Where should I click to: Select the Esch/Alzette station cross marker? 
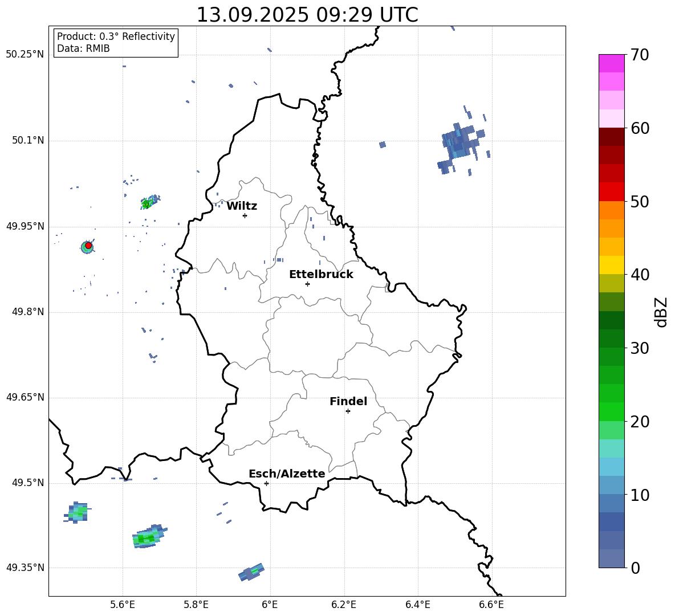(266, 483)
